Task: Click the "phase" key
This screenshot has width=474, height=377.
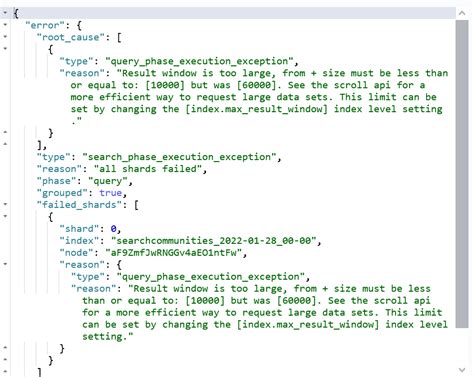Action: point(57,181)
